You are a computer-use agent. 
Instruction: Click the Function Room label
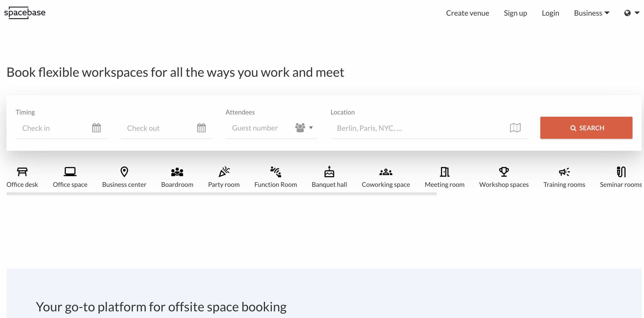tap(276, 185)
